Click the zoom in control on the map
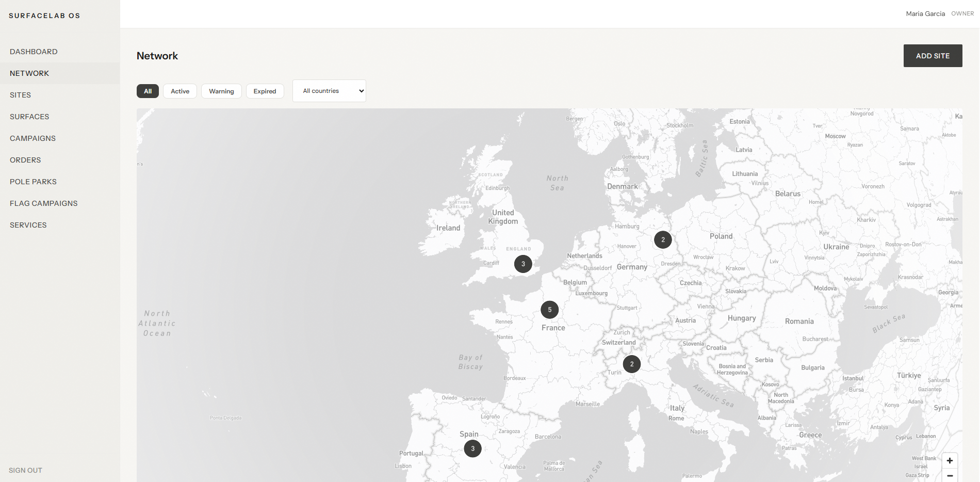 pos(949,461)
